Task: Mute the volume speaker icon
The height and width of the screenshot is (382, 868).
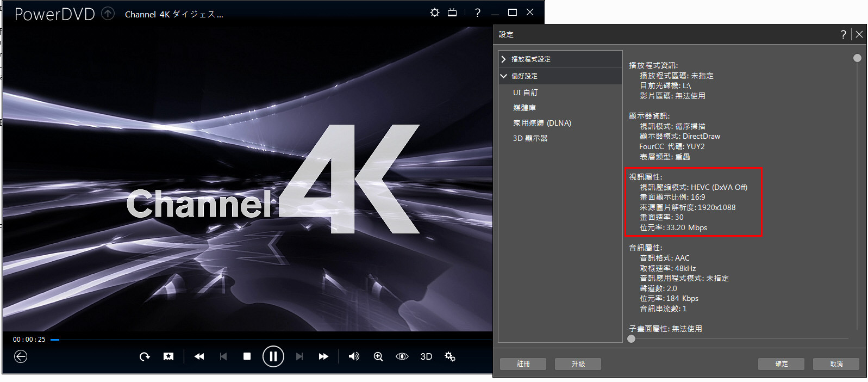Action: point(354,356)
